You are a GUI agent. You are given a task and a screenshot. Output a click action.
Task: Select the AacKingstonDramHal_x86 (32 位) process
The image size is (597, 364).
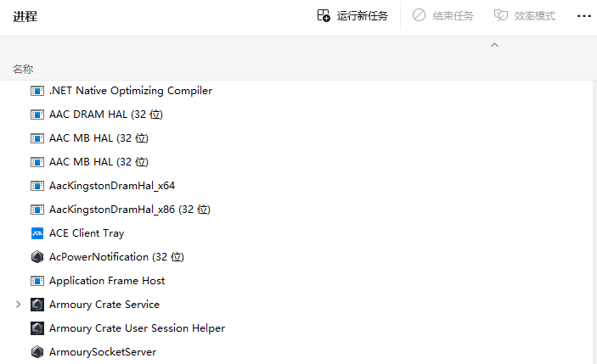coord(130,210)
